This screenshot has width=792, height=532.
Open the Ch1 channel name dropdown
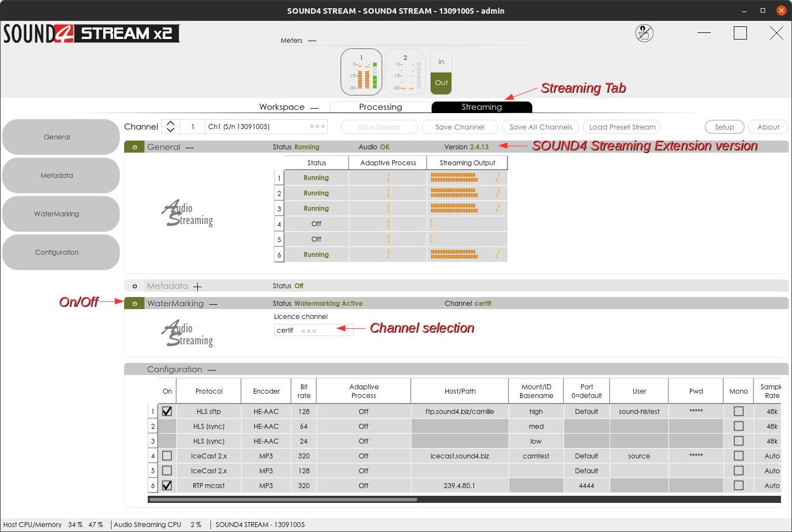[266, 127]
